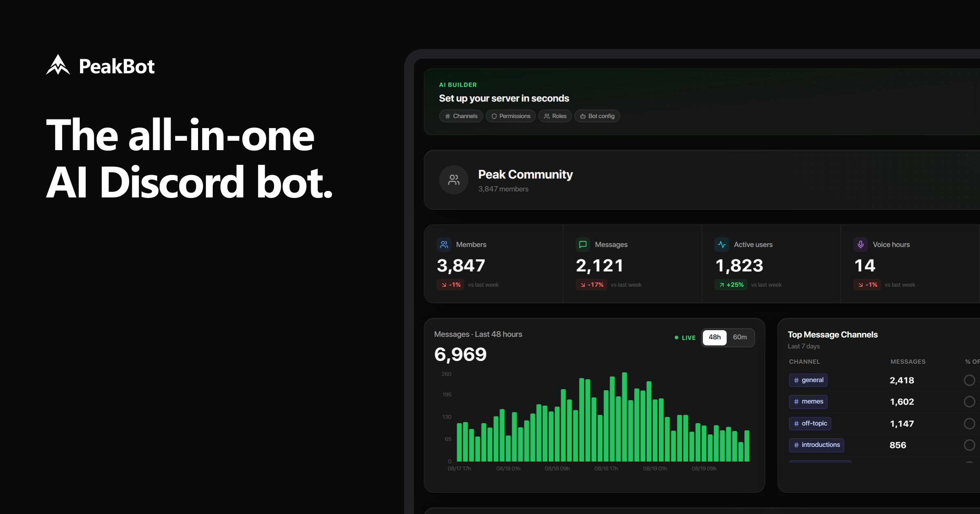Click the Members card people icon
This screenshot has height=514, width=980.
click(444, 244)
